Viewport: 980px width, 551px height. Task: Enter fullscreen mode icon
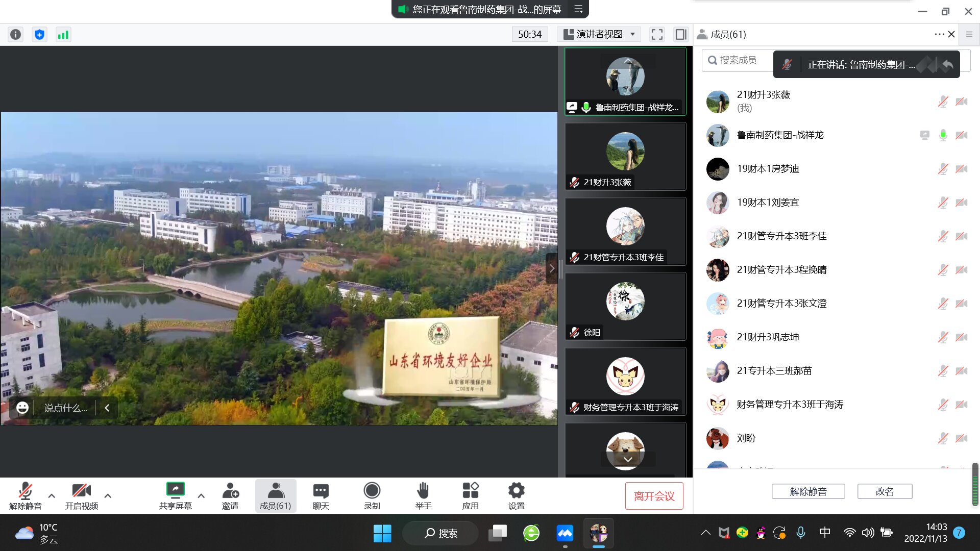657,34
